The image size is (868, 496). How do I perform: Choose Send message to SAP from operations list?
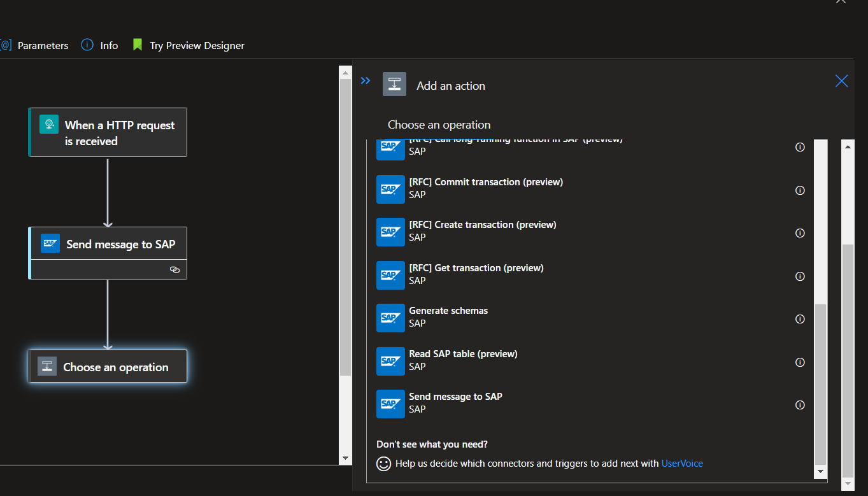point(590,404)
